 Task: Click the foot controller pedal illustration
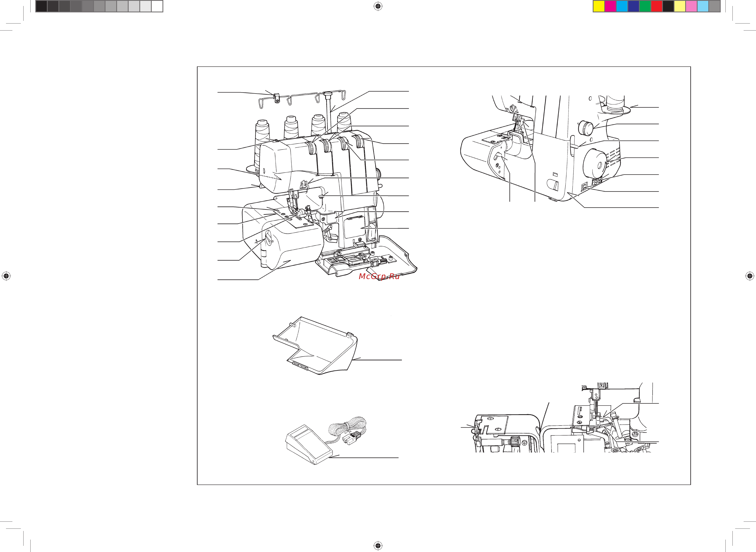tap(309, 444)
